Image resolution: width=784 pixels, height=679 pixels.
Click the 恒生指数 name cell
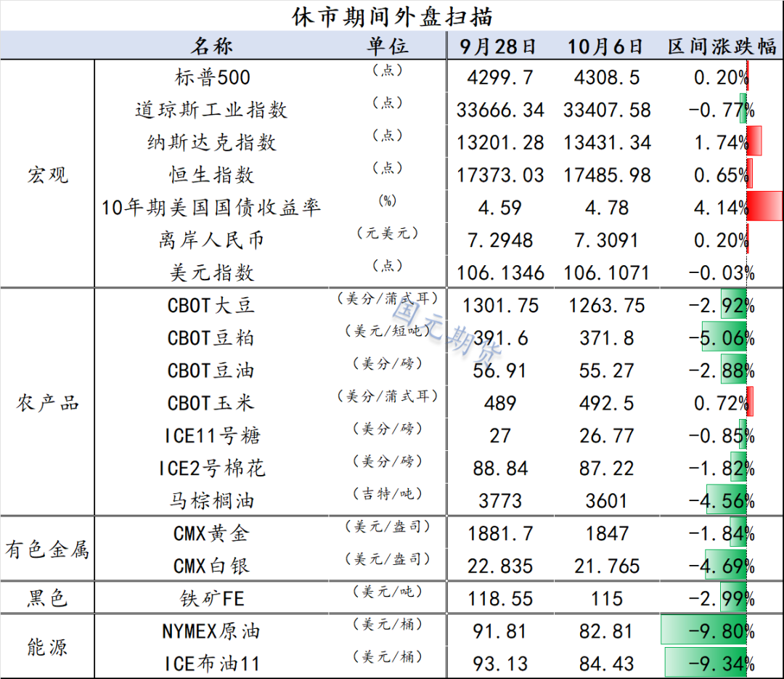(211, 175)
